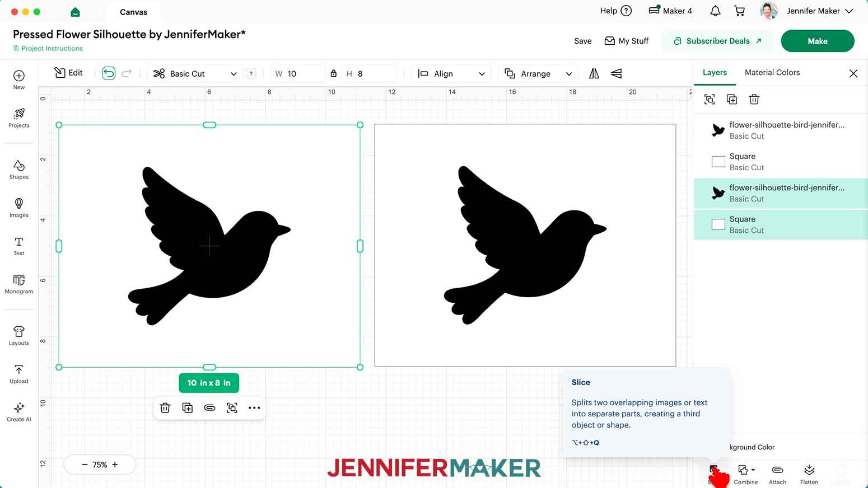Select the Text tool
The image size is (868, 488).
[18, 246]
